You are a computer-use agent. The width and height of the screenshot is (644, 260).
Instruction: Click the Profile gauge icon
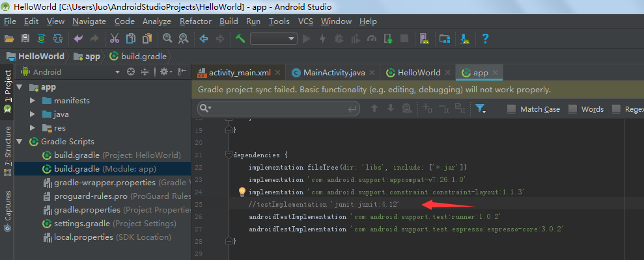tap(372, 39)
